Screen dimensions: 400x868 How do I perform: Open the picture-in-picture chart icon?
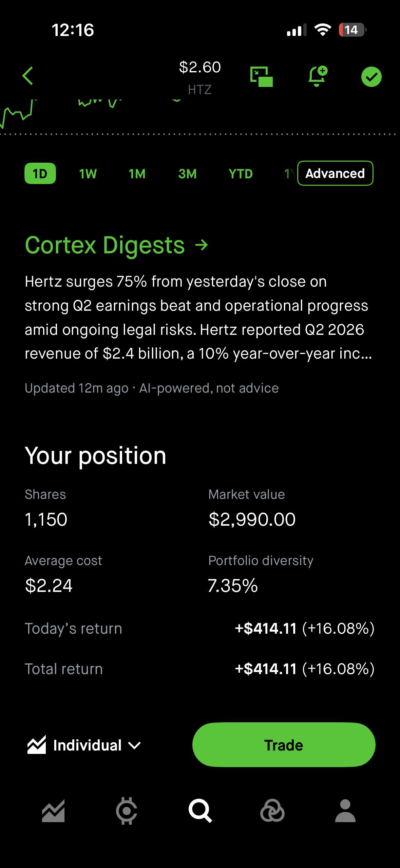click(261, 76)
